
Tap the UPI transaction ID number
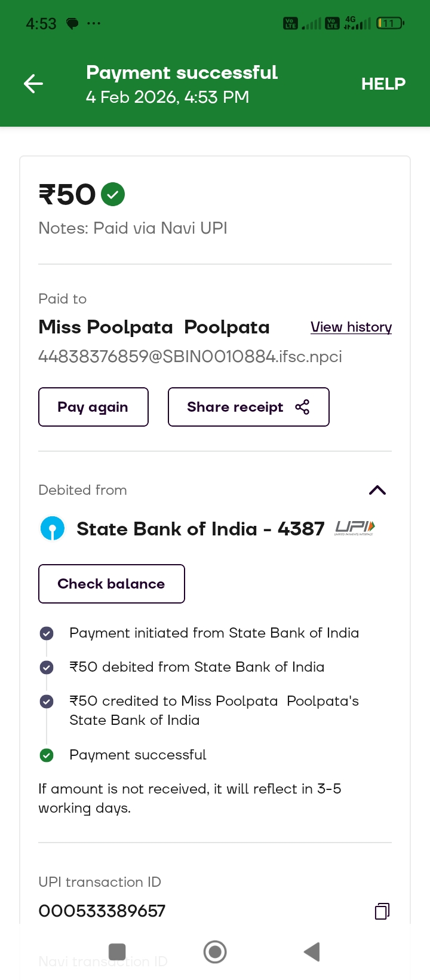tap(102, 911)
